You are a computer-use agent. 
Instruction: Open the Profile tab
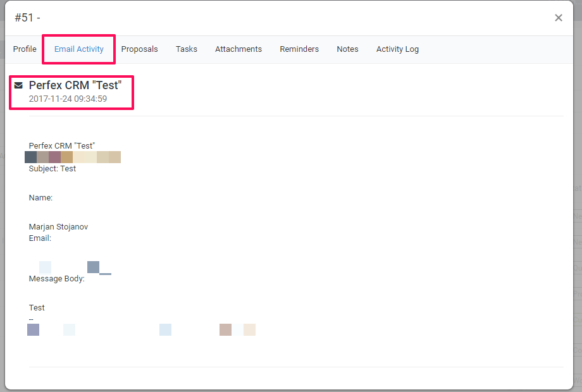point(25,49)
